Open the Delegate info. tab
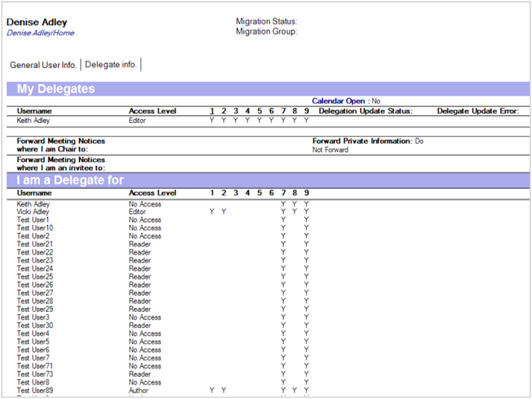This screenshot has height=399, width=532. pyautogui.click(x=111, y=65)
